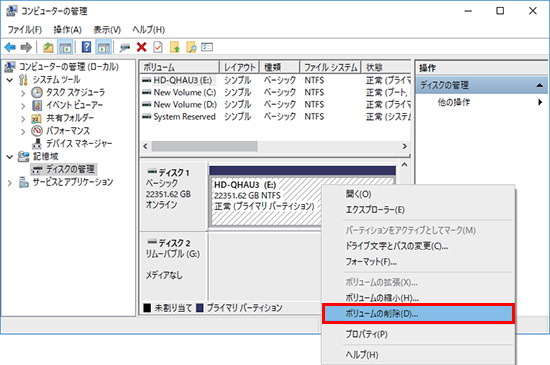
Task: Choose フォーマット(F)... from context menu
Action: 418,262
